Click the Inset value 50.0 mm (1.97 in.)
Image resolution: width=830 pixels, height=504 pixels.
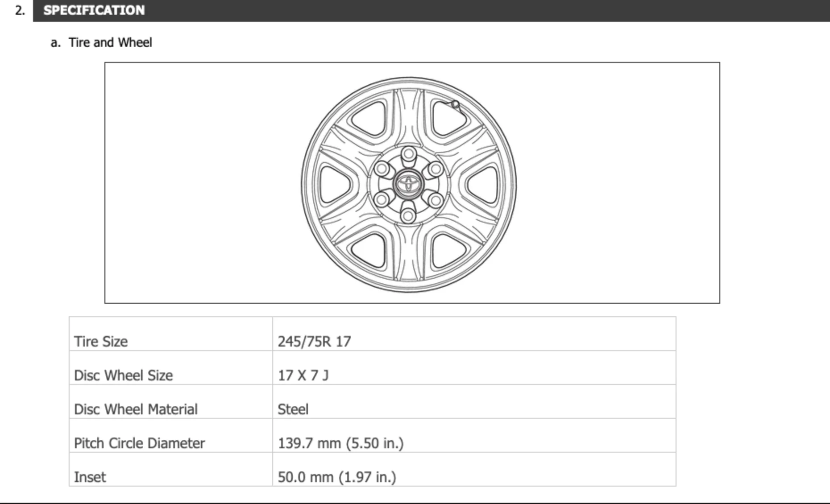(337, 477)
